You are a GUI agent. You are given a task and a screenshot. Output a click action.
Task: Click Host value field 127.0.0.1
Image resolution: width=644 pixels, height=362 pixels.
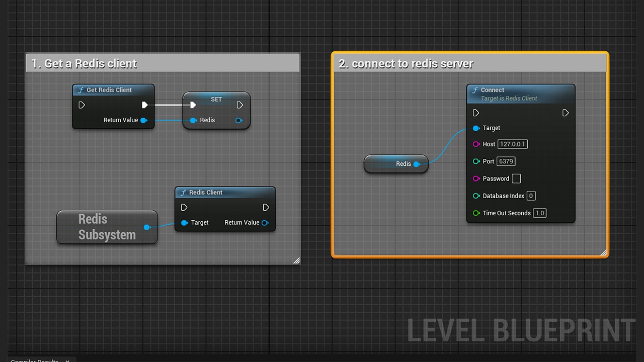click(x=513, y=144)
